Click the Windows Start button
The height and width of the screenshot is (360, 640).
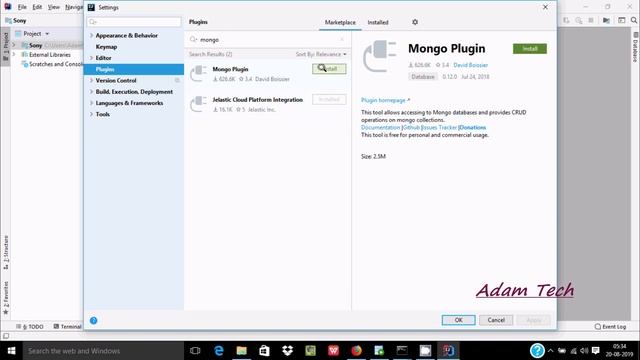11,351
